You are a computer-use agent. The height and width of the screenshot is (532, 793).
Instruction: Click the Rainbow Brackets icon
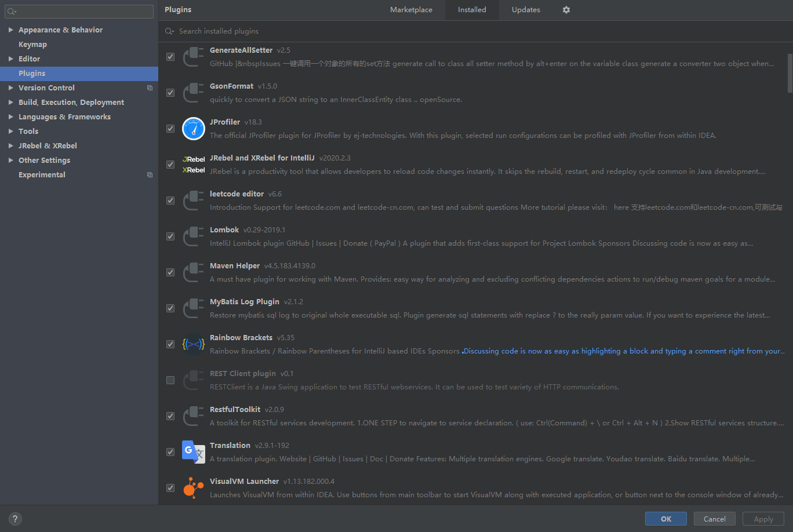[x=194, y=344]
